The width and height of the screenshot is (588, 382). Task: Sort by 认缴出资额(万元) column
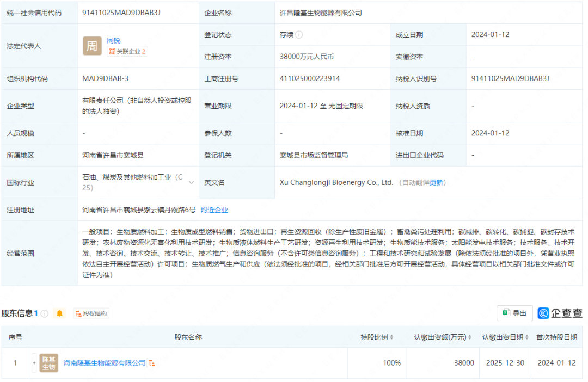pos(443,337)
